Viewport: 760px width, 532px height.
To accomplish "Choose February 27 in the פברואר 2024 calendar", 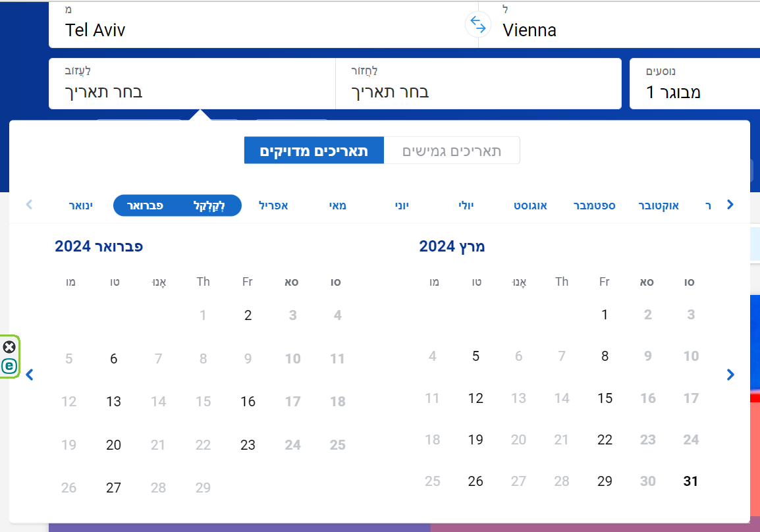I will 113,488.
